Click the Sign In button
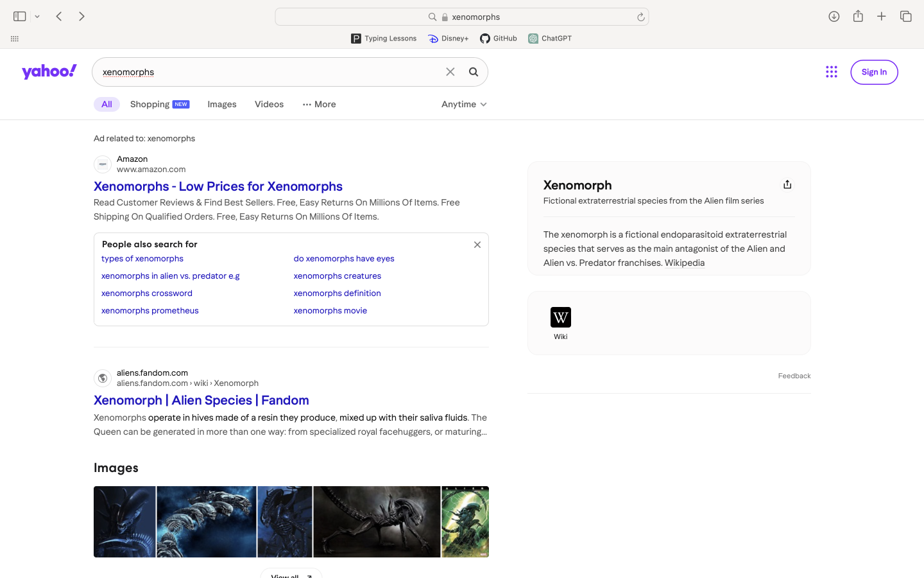The width and height of the screenshot is (924, 578). coord(874,72)
